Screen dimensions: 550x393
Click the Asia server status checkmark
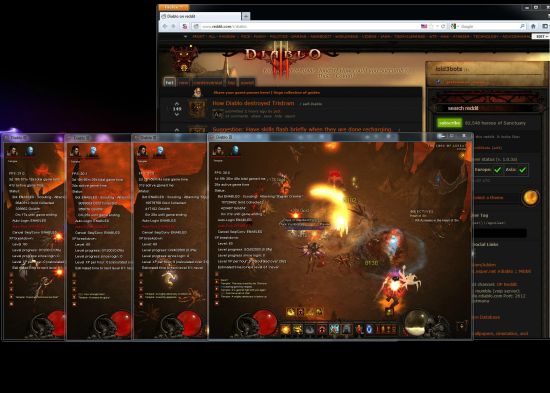point(522,170)
